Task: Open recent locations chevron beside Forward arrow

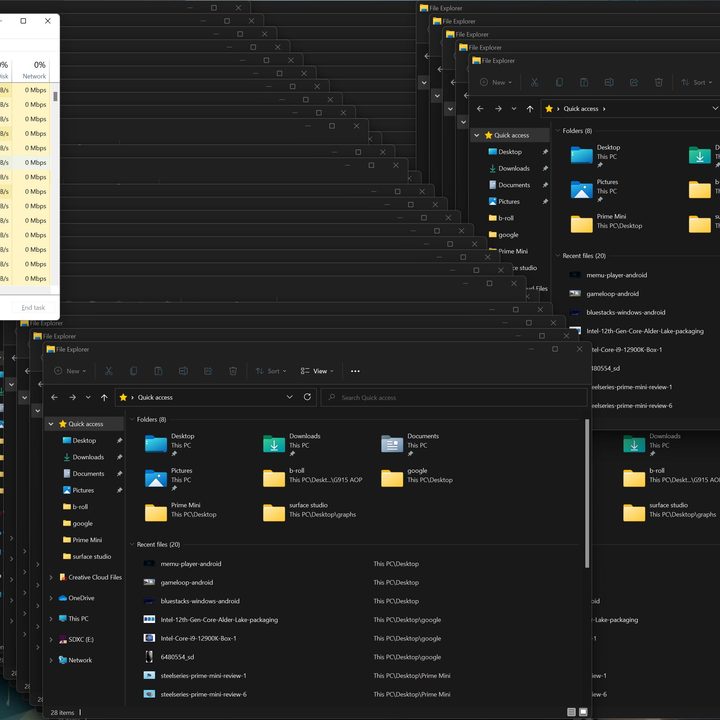Action: click(x=88, y=397)
